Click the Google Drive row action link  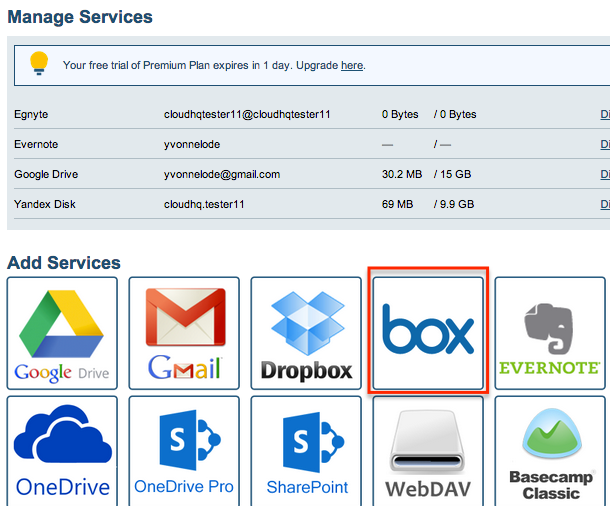tap(604, 174)
